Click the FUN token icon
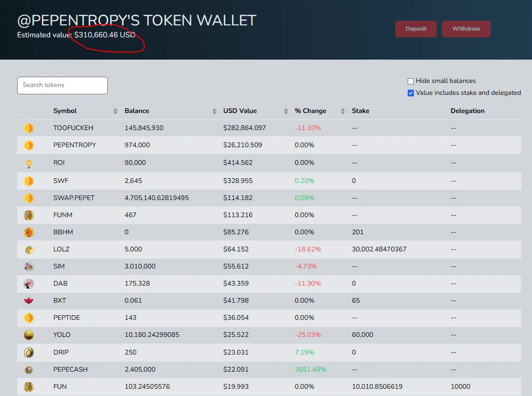This screenshot has height=396, width=532. click(x=29, y=387)
